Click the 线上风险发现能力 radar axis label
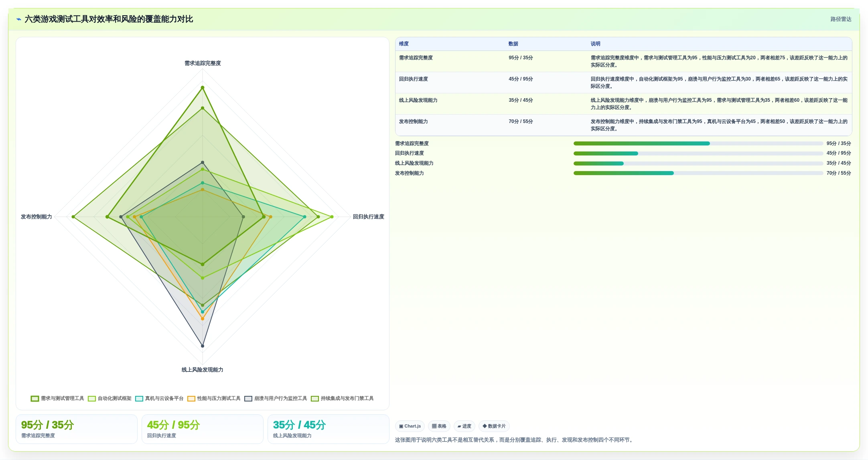The height and width of the screenshot is (460, 868). click(x=203, y=370)
